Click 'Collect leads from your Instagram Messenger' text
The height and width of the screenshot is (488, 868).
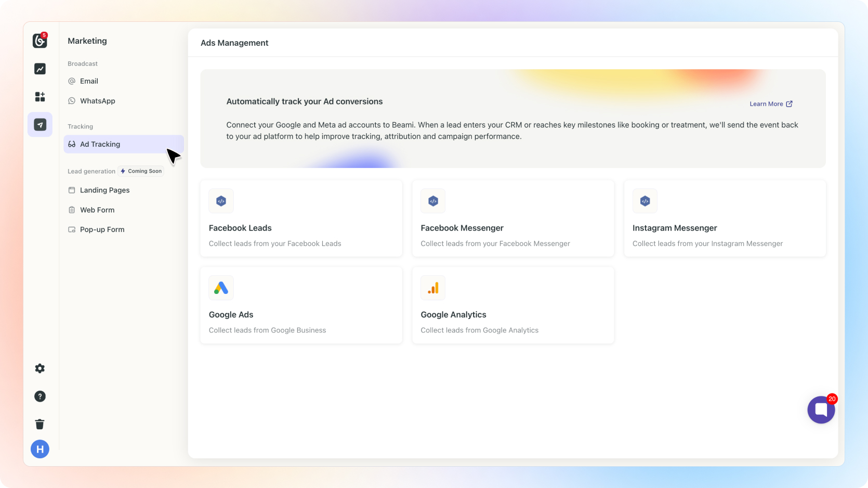click(x=707, y=243)
